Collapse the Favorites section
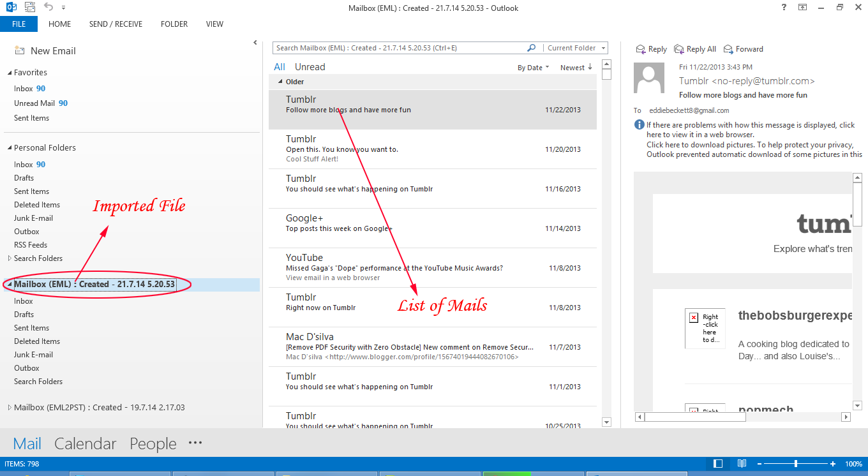 (x=10, y=73)
